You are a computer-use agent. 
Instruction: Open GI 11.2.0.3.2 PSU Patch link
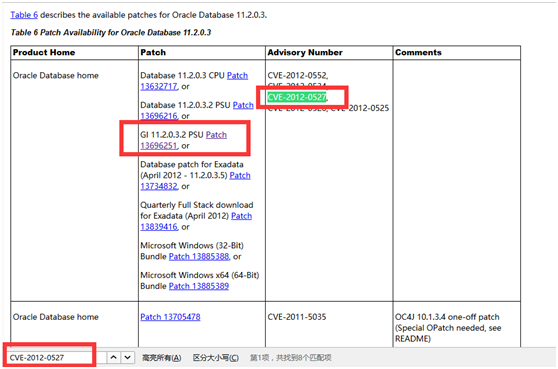click(x=216, y=135)
